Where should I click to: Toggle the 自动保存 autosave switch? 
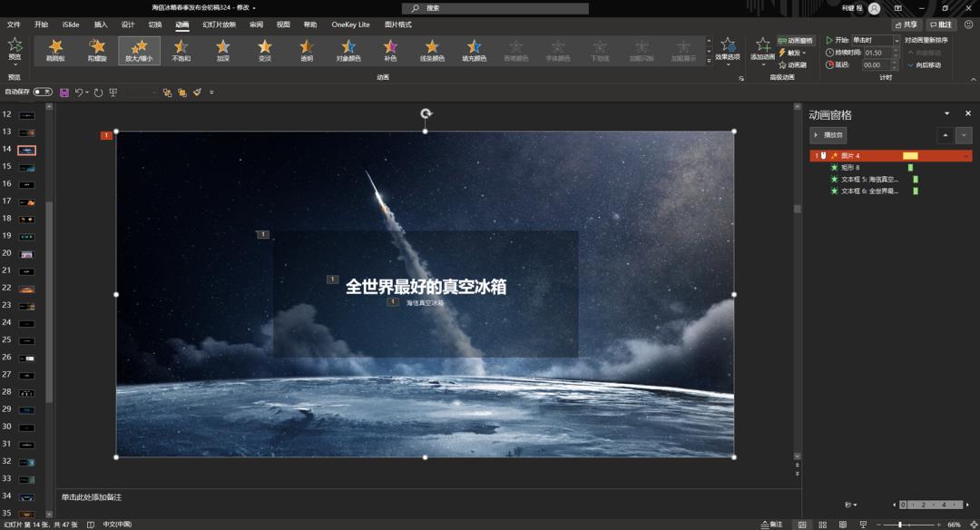[43, 92]
